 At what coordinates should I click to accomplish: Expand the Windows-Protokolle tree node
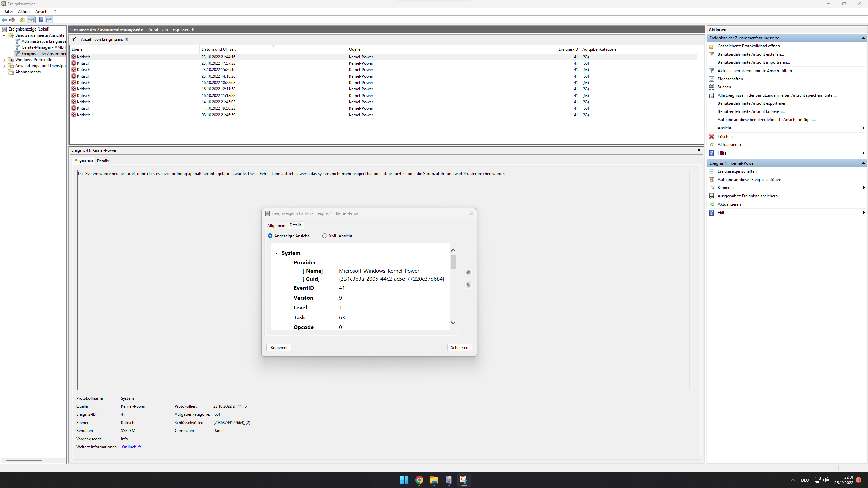pyautogui.click(x=4, y=60)
